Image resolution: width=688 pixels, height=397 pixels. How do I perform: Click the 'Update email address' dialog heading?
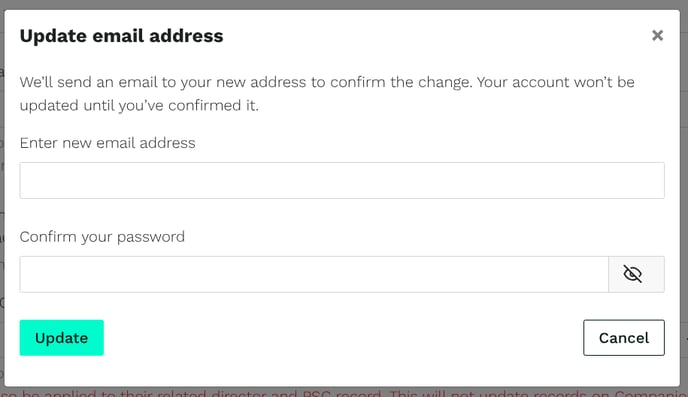(x=122, y=36)
